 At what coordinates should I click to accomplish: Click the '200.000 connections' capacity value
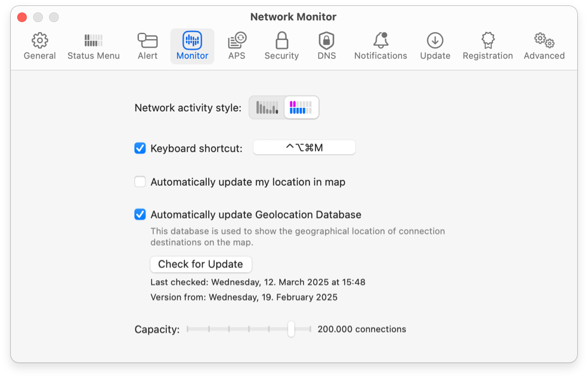(x=362, y=329)
